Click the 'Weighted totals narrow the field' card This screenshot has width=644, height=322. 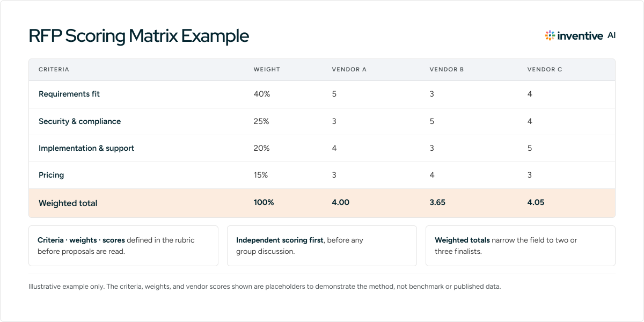pyautogui.click(x=521, y=246)
